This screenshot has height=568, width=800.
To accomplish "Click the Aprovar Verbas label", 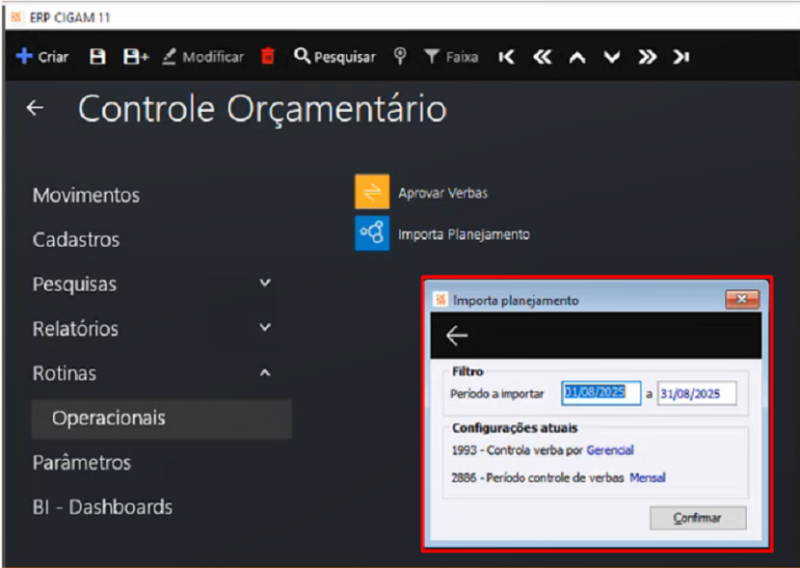I will click(x=443, y=193).
